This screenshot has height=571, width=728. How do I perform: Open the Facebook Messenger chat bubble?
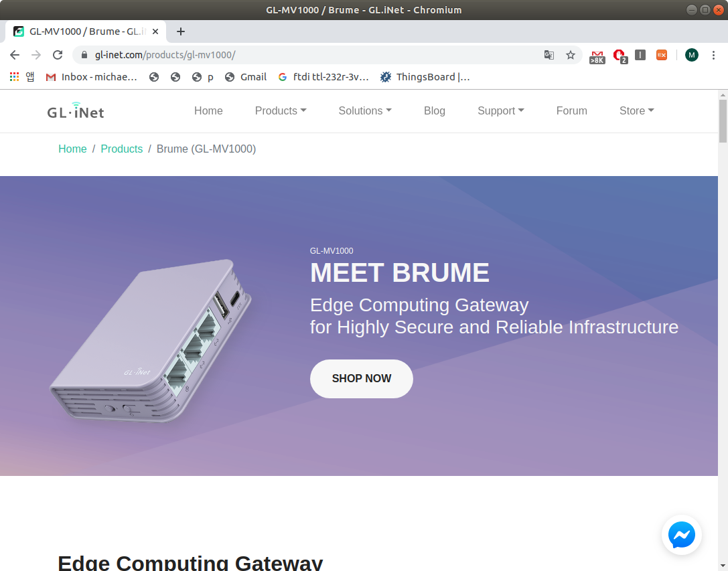(x=682, y=535)
